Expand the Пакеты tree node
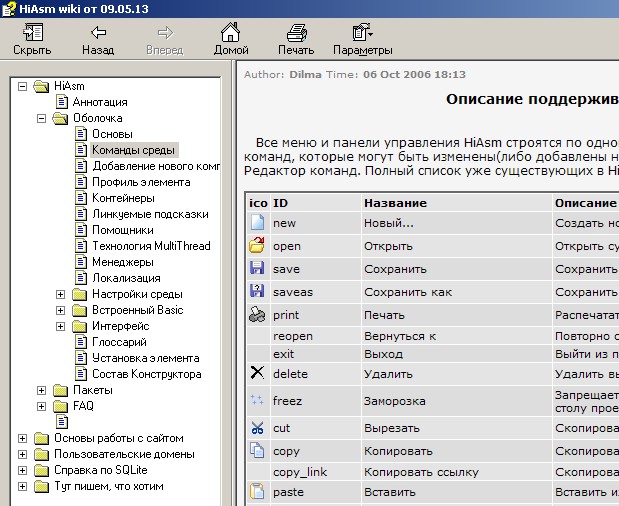This screenshot has height=506, width=619. coord(41,390)
